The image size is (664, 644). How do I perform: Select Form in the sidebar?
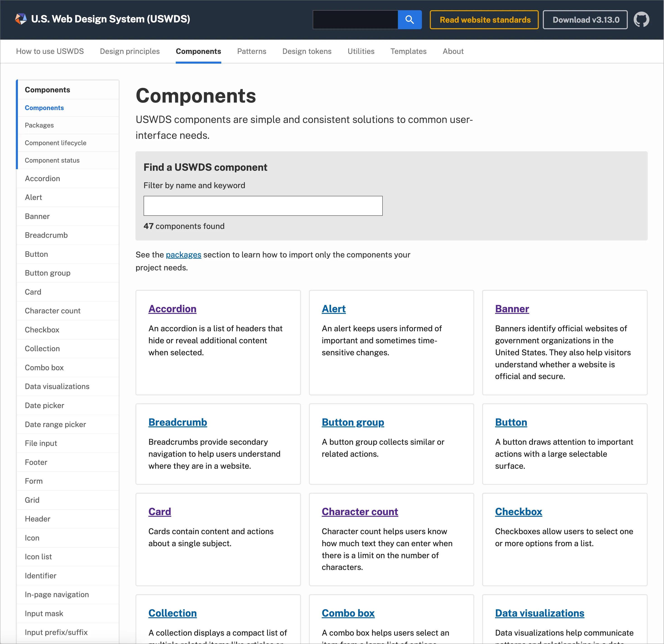(68, 481)
